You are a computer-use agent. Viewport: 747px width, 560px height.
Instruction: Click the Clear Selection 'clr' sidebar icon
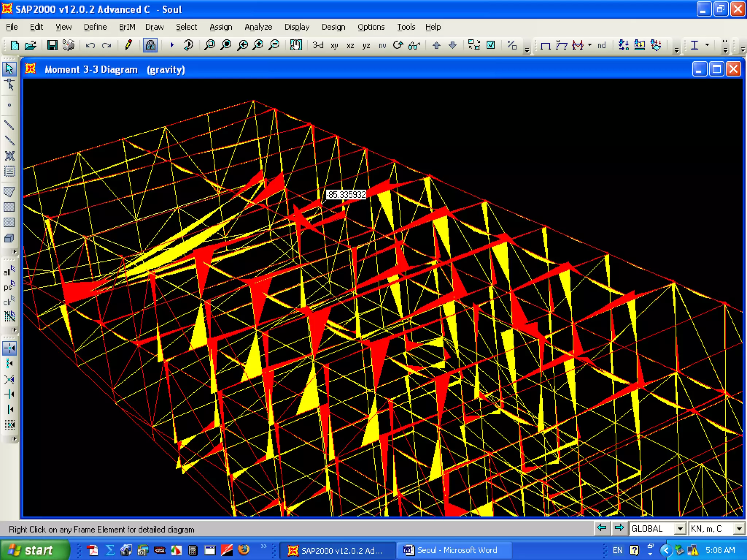tap(9, 301)
